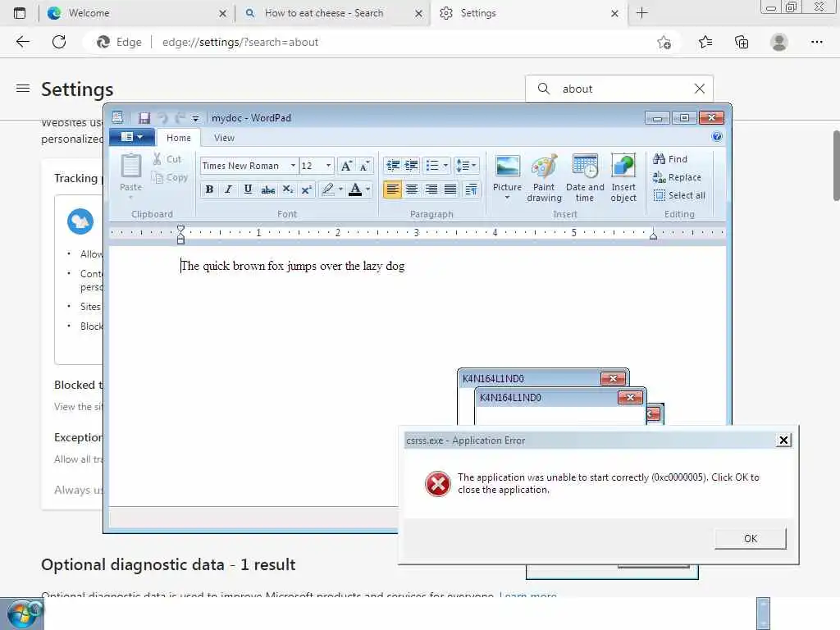Switch to the WordPad View tab
840x630 pixels.
(x=224, y=138)
